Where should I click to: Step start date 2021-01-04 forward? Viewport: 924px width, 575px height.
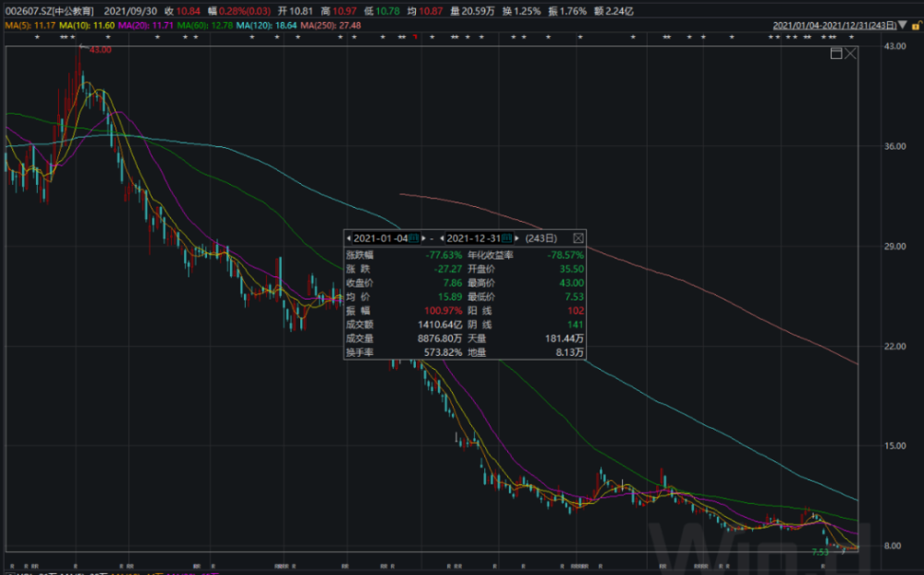423,239
